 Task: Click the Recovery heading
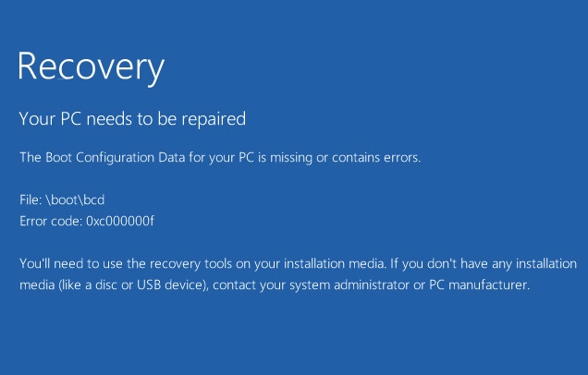click(92, 66)
